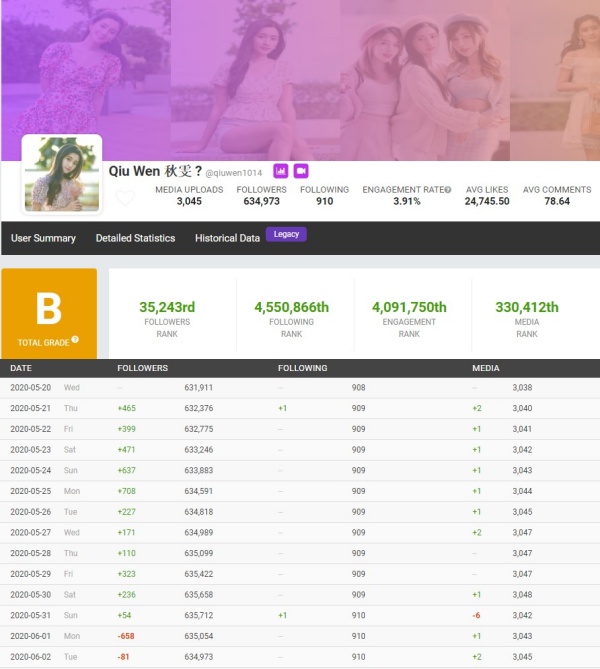600x669 pixels.
Task: Click the Total Grade info question mark
Action: point(75,340)
